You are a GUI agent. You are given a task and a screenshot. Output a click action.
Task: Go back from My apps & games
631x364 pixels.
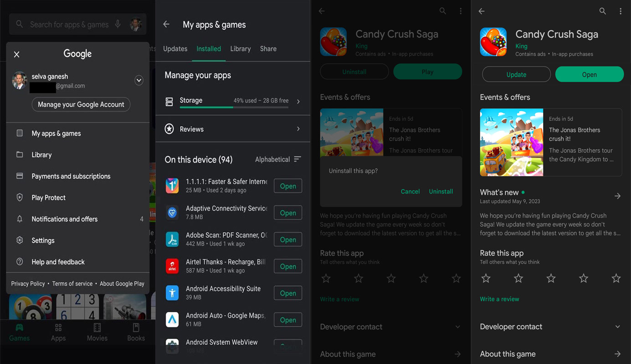click(x=166, y=25)
